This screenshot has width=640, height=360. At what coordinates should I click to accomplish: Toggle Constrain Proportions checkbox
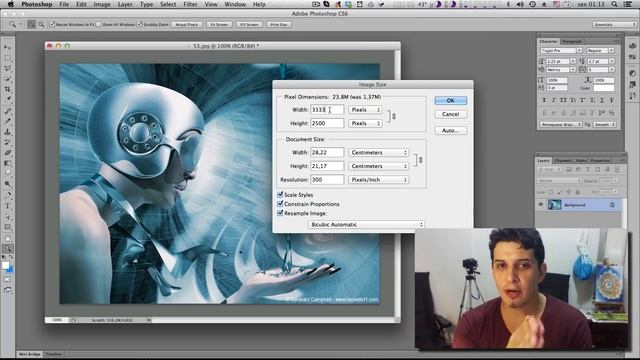280,204
